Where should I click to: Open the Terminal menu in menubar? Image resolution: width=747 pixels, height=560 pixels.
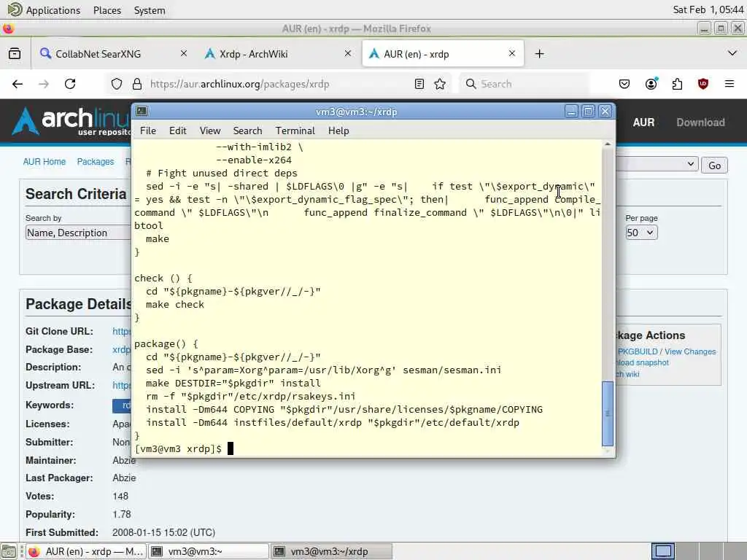(x=295, y=131)
